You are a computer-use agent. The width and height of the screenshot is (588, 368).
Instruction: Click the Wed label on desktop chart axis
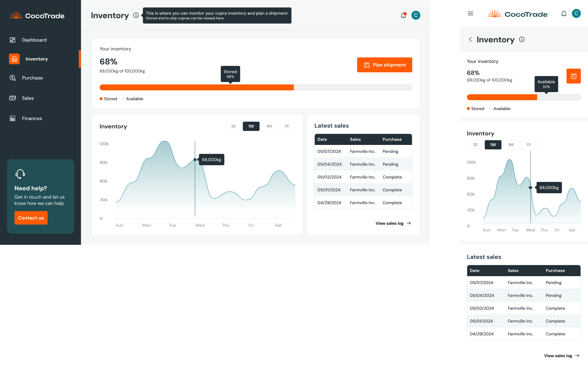[x=200, y=225]
